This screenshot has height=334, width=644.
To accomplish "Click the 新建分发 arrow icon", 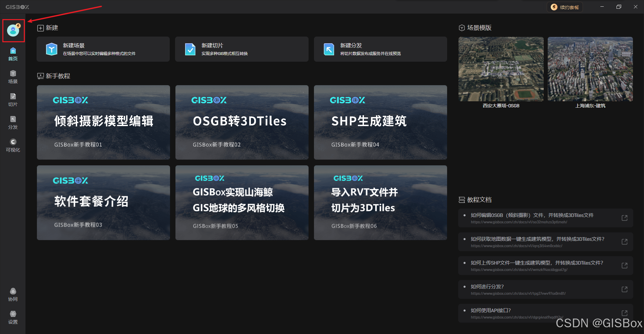I will coord(329,49).
